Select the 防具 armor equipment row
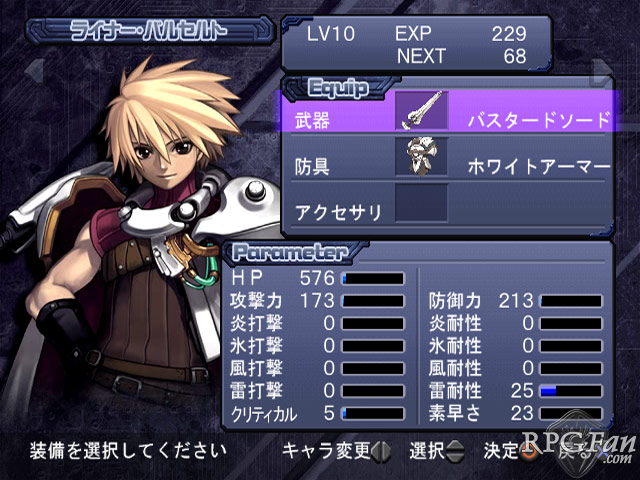 pyautogui.click(x=447, y=157)
